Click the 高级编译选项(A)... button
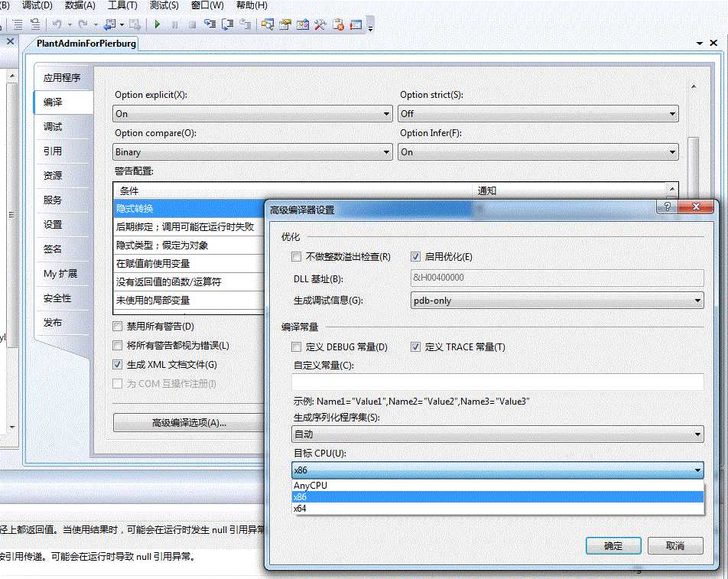The width and height of the screenshot is (728, 579). (189, 422)
